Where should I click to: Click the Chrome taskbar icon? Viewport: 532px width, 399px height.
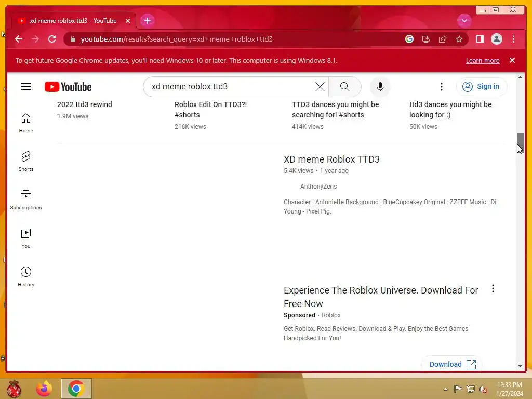[x=76, y=389]
